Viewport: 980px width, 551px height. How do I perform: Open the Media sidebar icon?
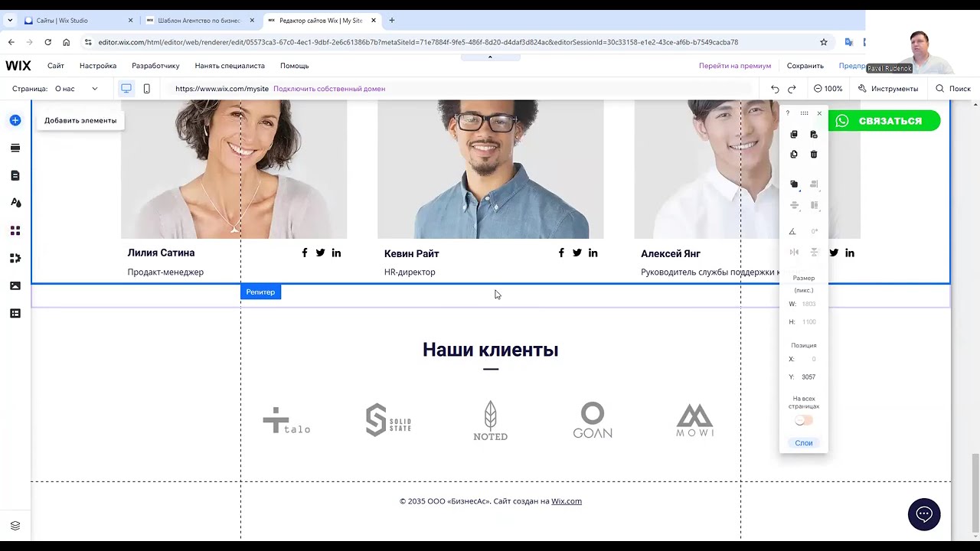tap(15, 285)
